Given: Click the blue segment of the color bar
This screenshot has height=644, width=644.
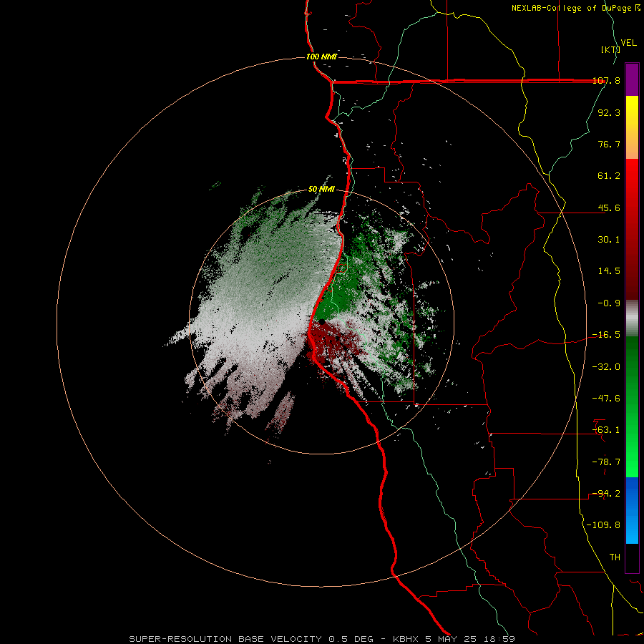Looking at the screenshot, I should point(632,510).
